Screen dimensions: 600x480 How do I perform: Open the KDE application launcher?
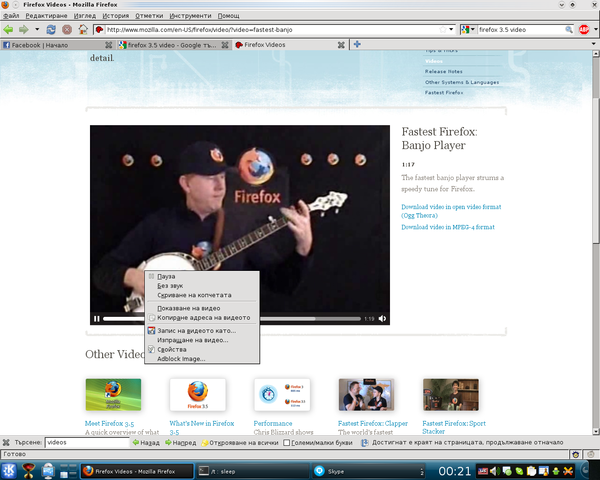[9, 471]
